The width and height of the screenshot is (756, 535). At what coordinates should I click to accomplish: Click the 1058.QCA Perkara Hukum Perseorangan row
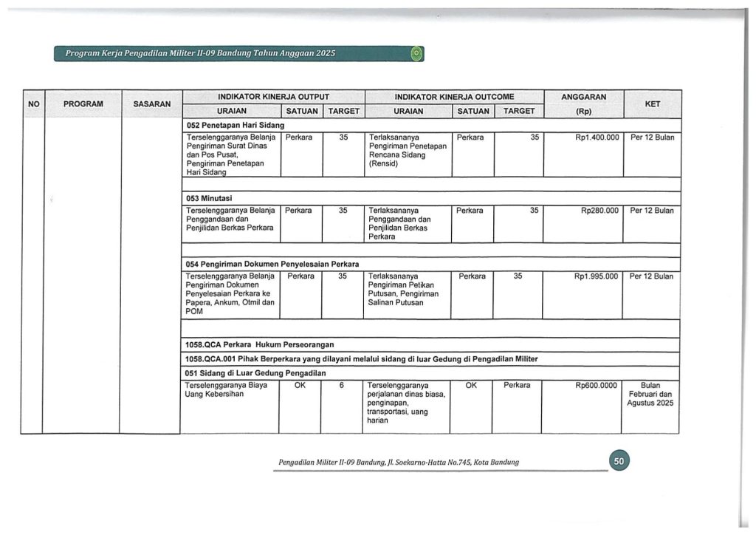click(x=260, y=344)
